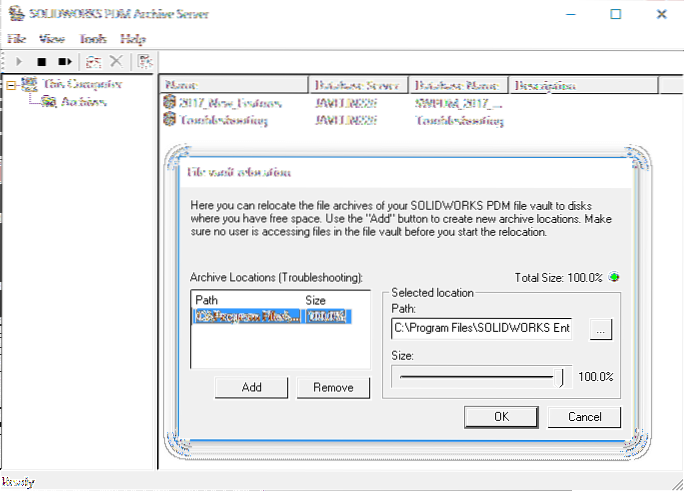
Task: Click the Archives folder icon in tree
Action: pyautogui.click(x=49, y=102)
